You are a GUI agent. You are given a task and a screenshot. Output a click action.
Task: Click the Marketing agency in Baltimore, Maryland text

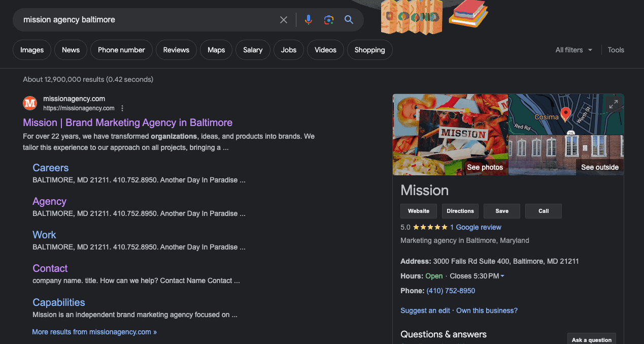coord(465,240)
